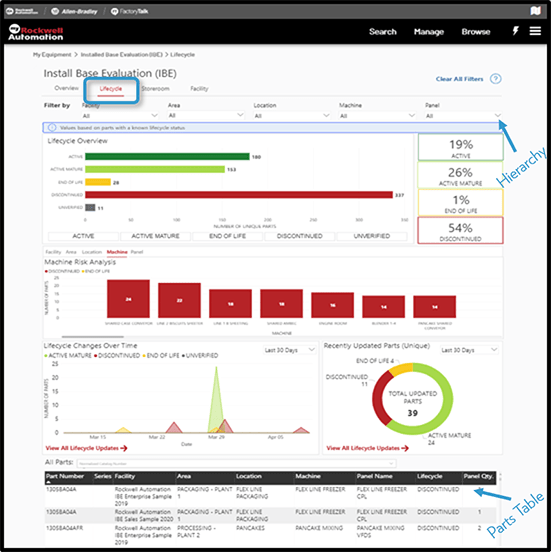The height and width of the screenshot is (552, 551).
Task: Switch to the Facility tab
Action: pos(199,89)
